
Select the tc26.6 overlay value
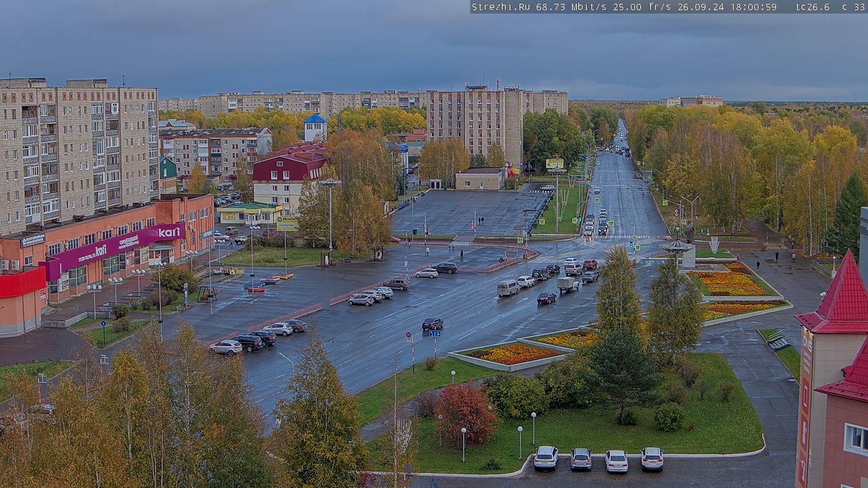[812, 7]
